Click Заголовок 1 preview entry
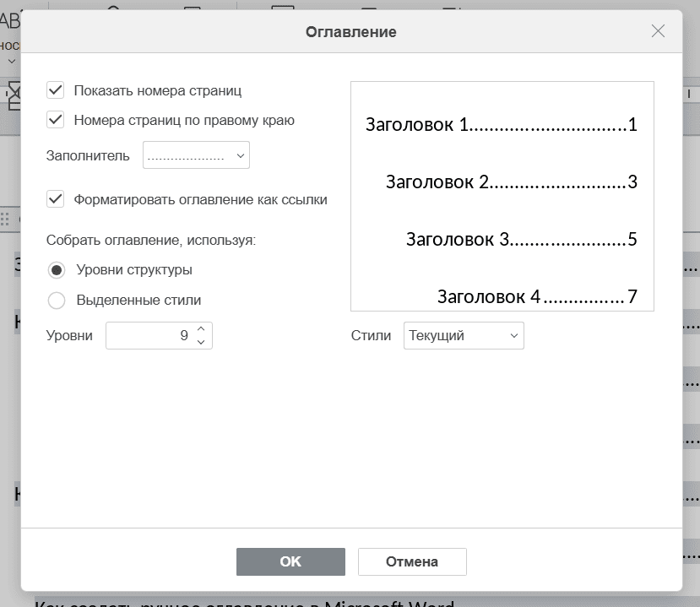Screen dimensions: 700x607 pos(502,125)
